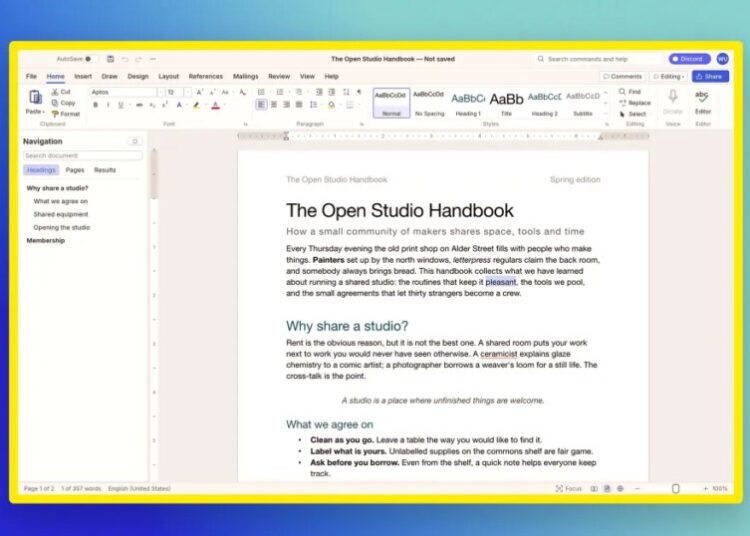Toggle the Discord pill button

[x=689, y=59]
